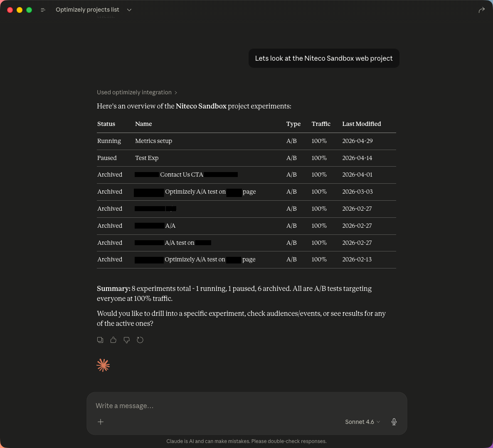Select the Metrics setup experiment name
The height and width of the screenshot is (448, 493).
click(153, 141)
